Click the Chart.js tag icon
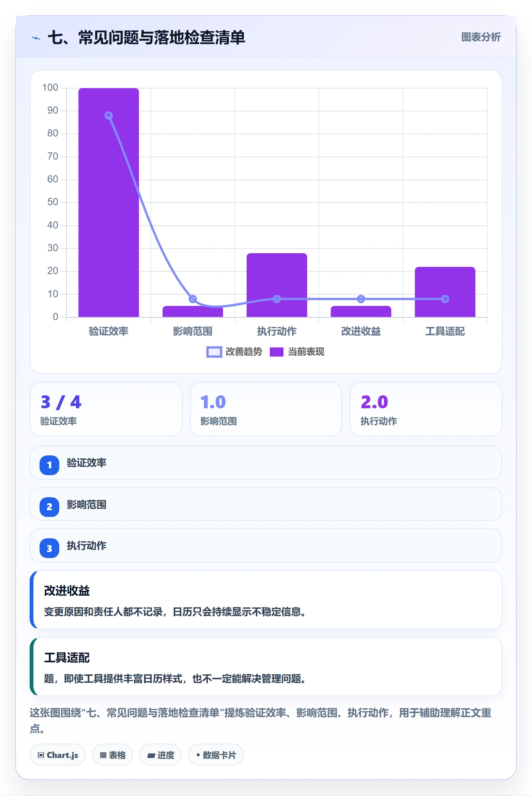The image size is (532, 796). [41, 755]
